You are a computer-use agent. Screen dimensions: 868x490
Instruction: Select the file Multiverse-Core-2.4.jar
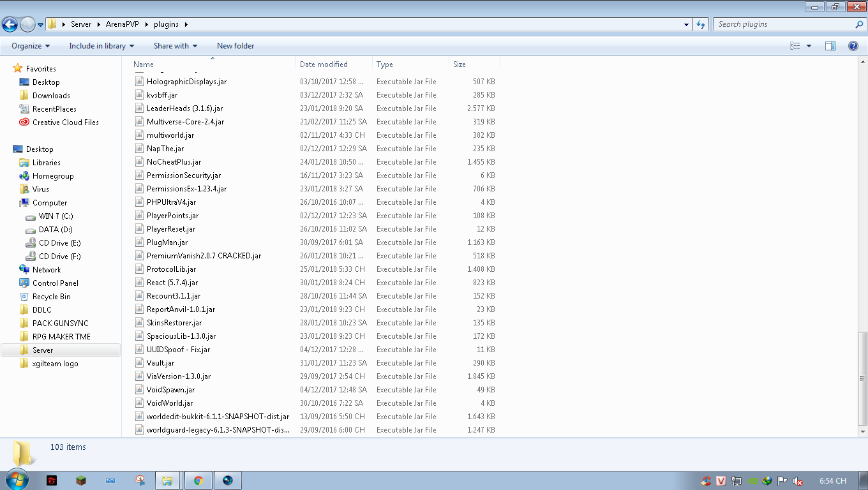pos(185,122)
